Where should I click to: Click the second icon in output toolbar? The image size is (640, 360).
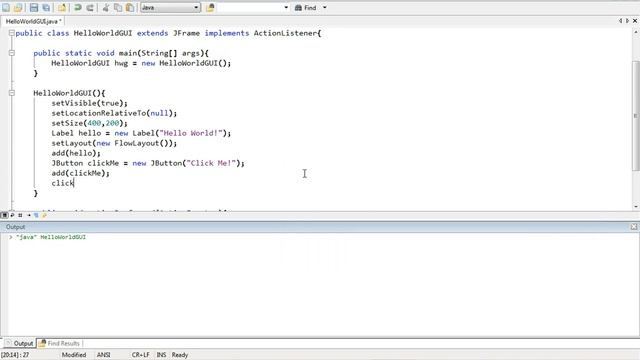12,215
